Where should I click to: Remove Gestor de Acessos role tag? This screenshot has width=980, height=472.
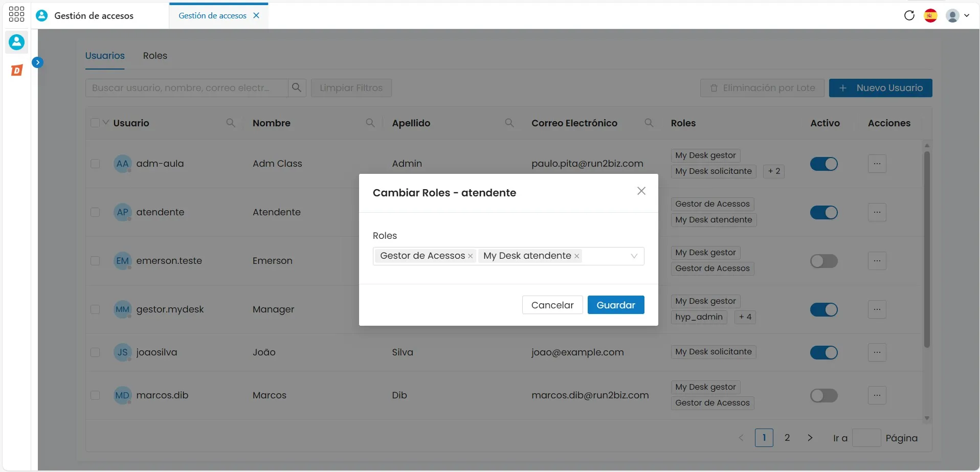(x=470, y=256)
